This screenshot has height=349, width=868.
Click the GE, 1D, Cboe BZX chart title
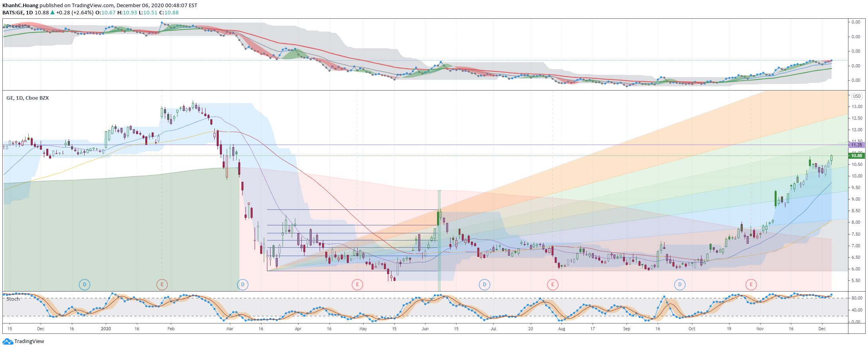pyautogui.click(x=28, y=98)
